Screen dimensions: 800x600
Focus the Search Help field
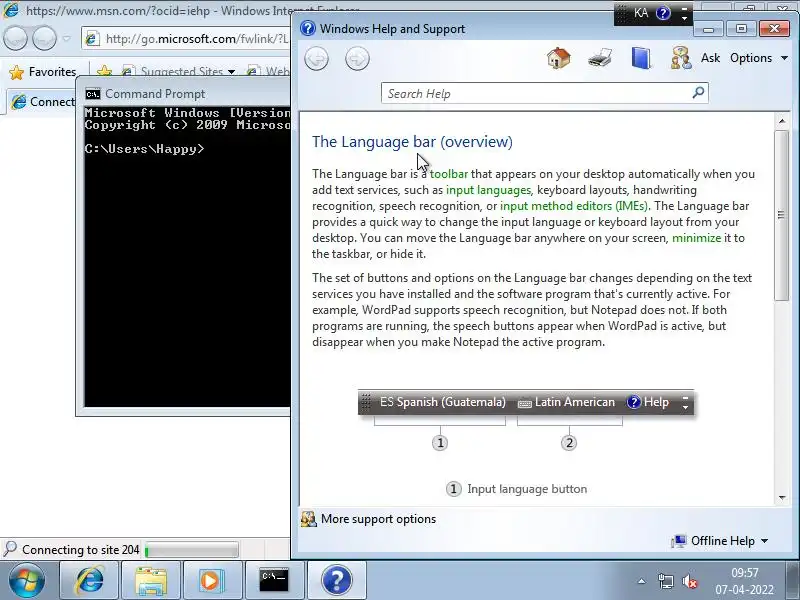536,93
